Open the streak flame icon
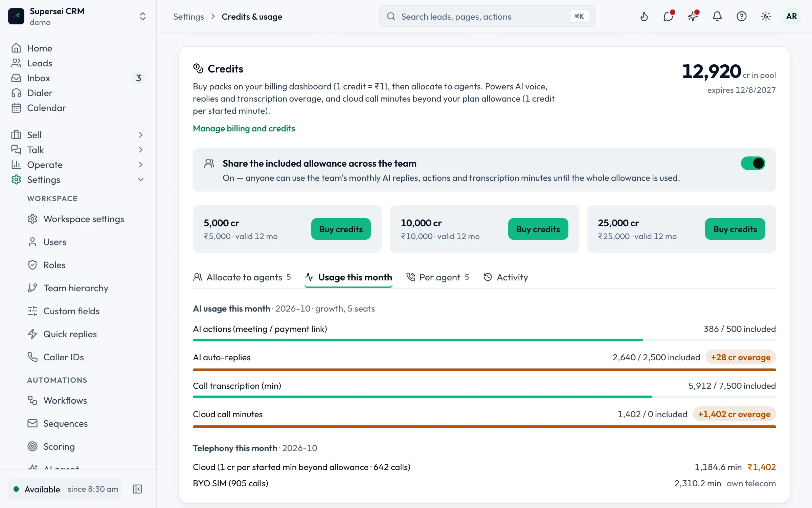The width and height of the screenshot is (812, 508). point(644,16)
